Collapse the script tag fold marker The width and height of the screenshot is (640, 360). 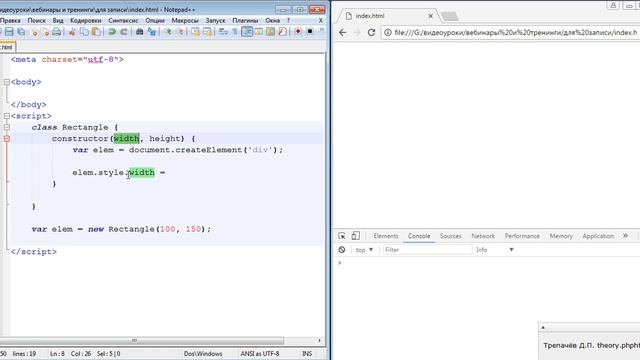[x=7, y=116]
